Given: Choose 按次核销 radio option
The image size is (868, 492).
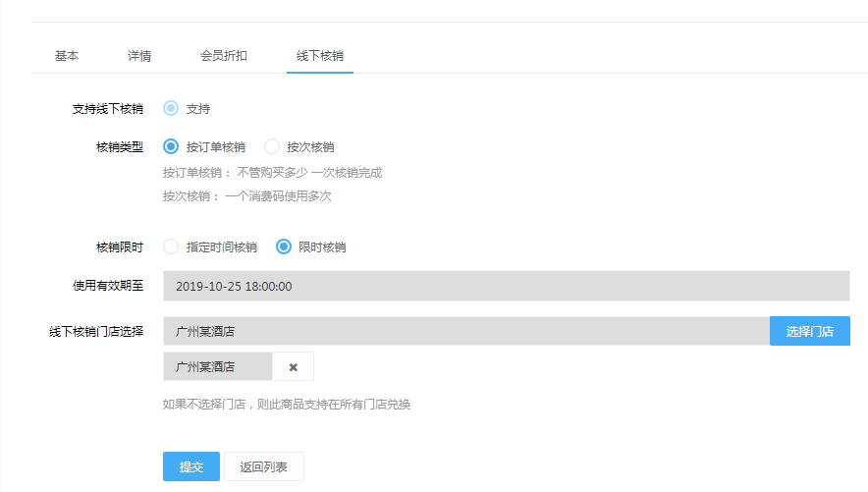Looking at the screenshot, I should [272, 146].
